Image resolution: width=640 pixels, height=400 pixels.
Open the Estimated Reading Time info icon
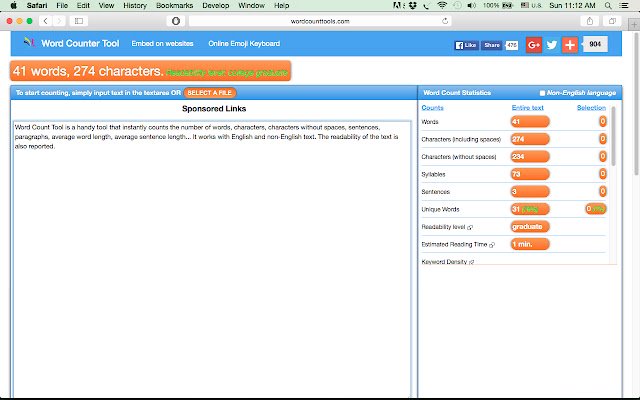pos(492,245)
